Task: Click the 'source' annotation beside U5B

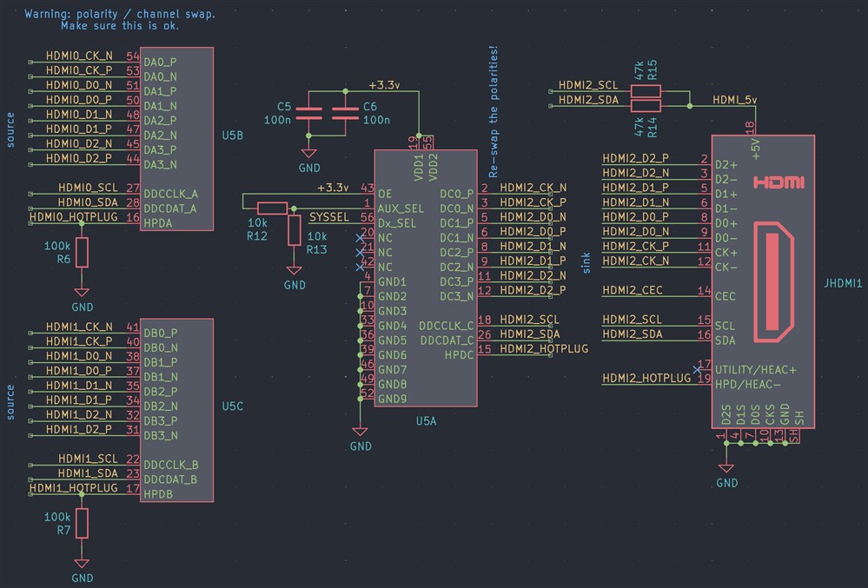Action: (10, 130)
